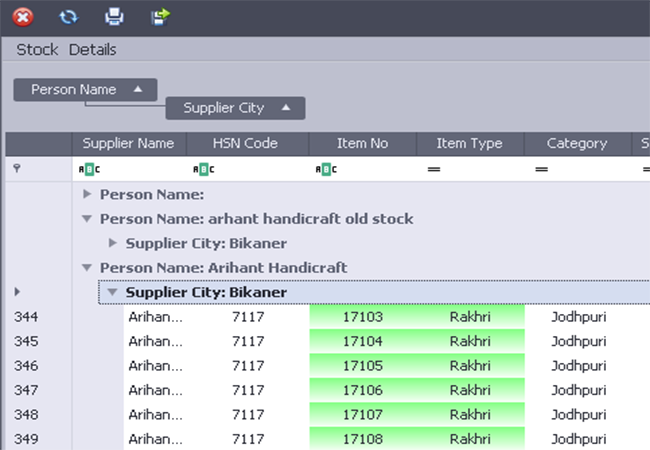Click Rakhri cell in row 348

[x=470, y=415]
